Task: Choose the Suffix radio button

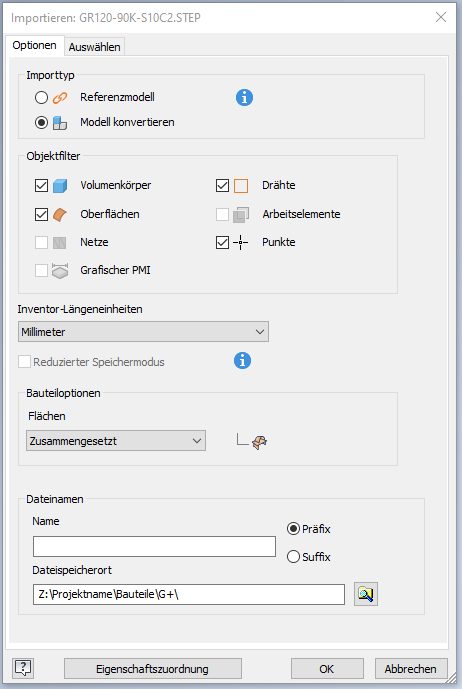Action: pyautogui.click(x=293, y=557)
